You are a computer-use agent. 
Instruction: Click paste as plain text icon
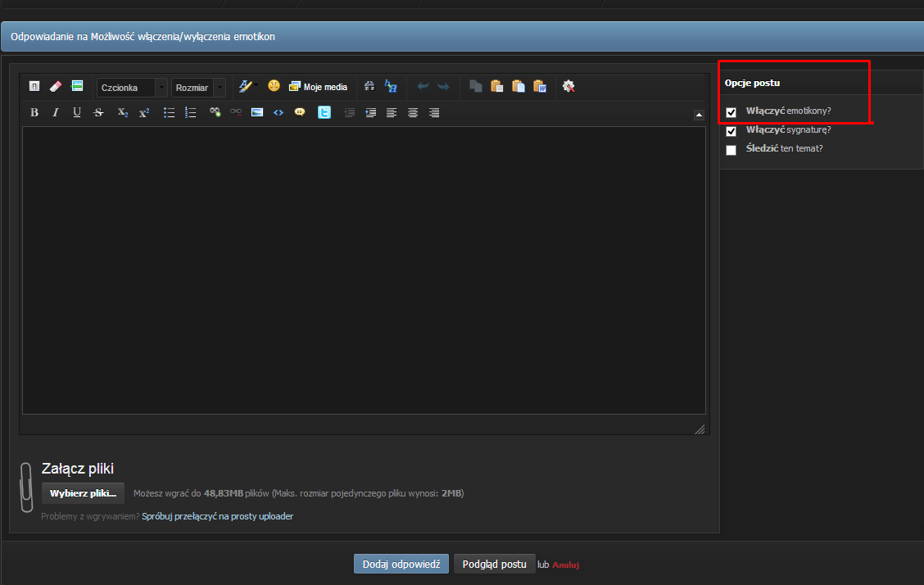tap(518, 87)
